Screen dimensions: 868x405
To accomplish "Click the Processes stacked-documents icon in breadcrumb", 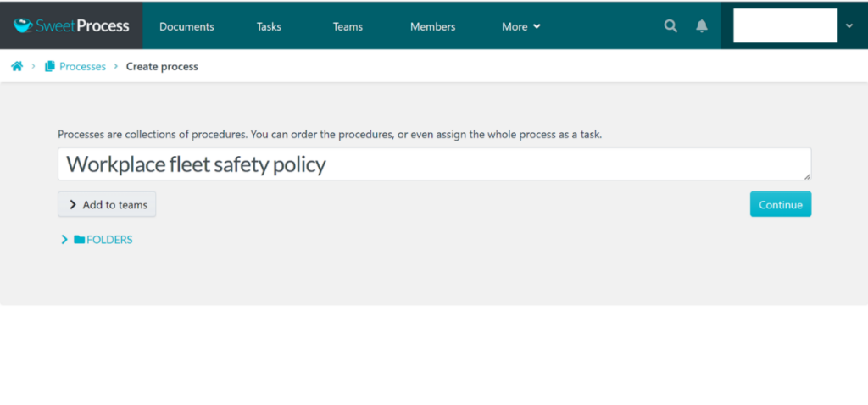I will pyautogui.click(x=50, y=66).
